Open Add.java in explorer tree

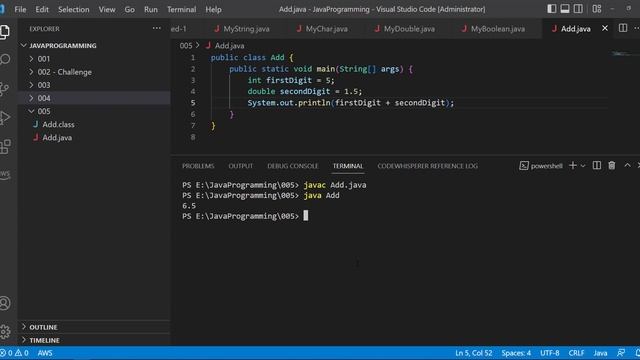pyautogui.click(x=94, y=138)
